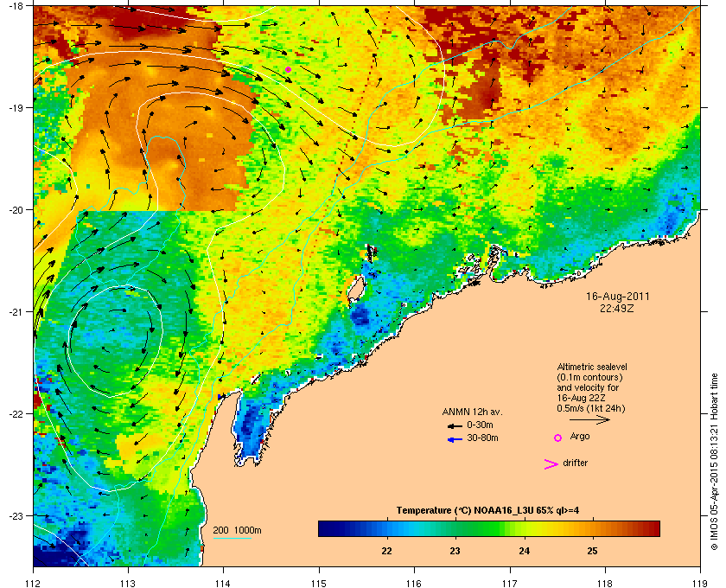The height and width of the screenshot is (588, 726).
Task: Click the "16-Aug 22Z" text
Action: [582, 398]
